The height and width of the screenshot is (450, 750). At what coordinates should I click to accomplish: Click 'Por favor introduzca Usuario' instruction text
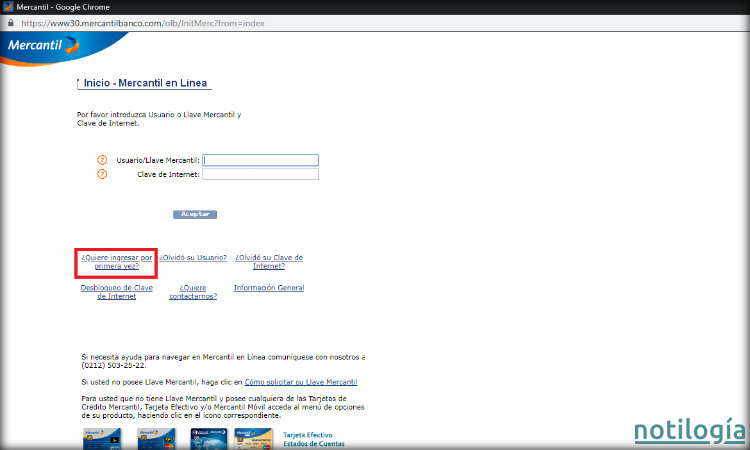point(159,119)
